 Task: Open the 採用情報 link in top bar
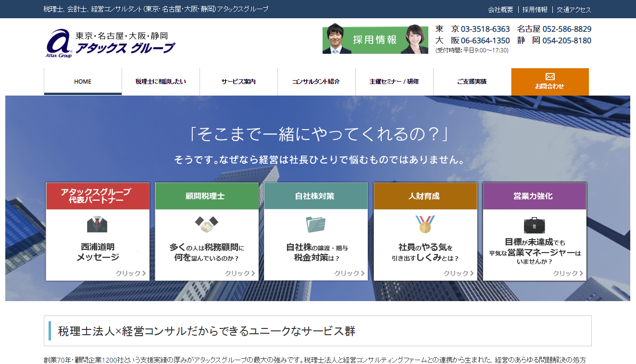tap(535, 10)
